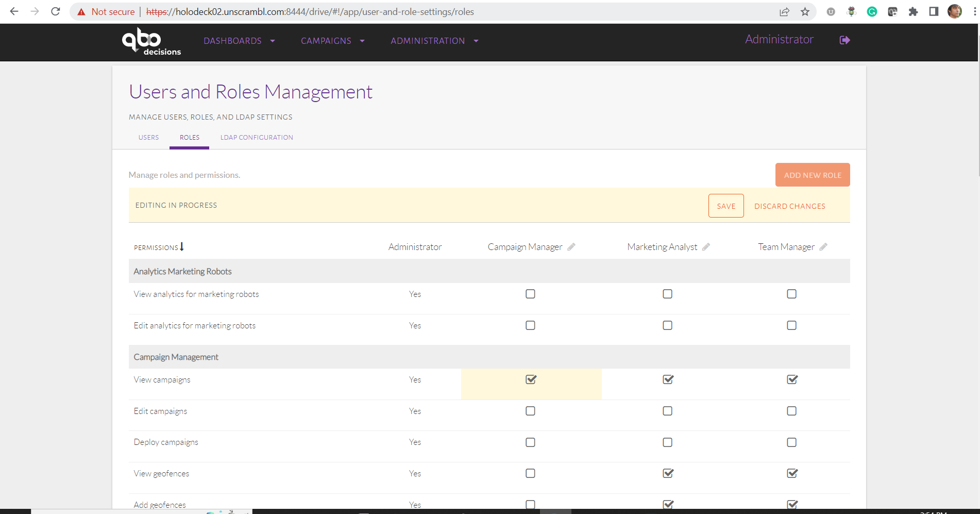Screen dimensions: 980x514
Task: Toggle the browser side panel icon
Action: pyautogui.click(x=934, y=12)
